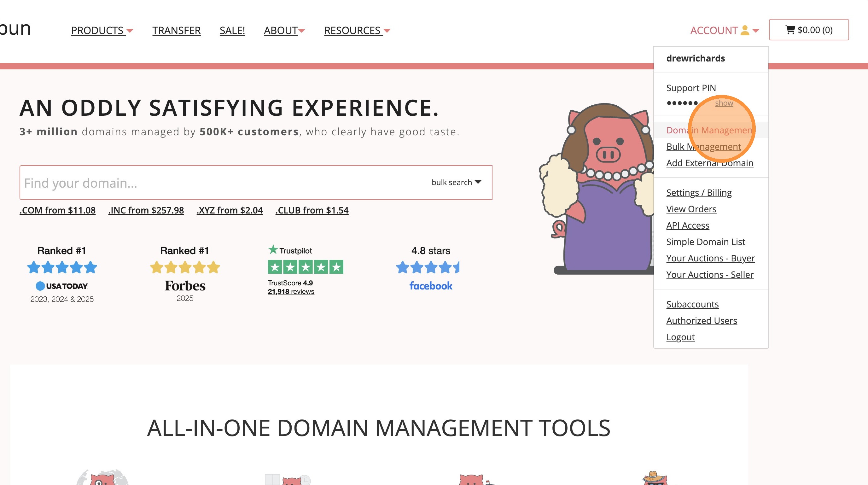Click the Forbes gold star rating
This screenshot has width=868, height=485.
click(x=185, y=268)
